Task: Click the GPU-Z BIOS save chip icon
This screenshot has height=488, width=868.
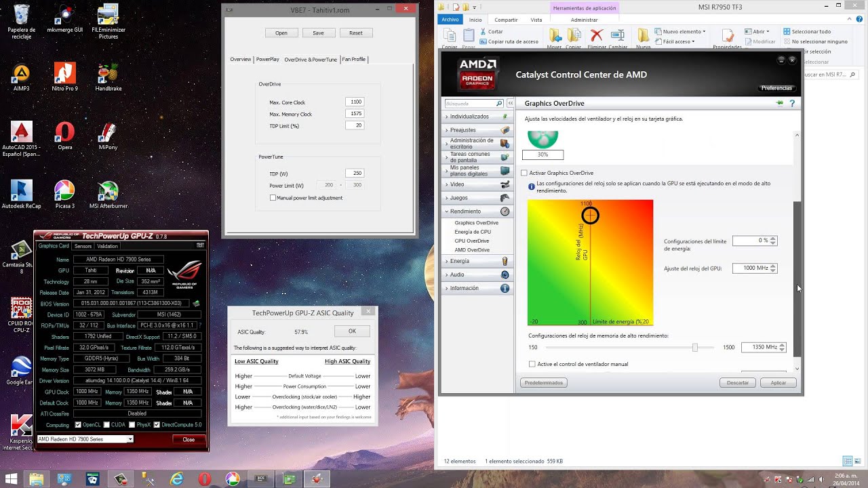Action: [196, 303]
